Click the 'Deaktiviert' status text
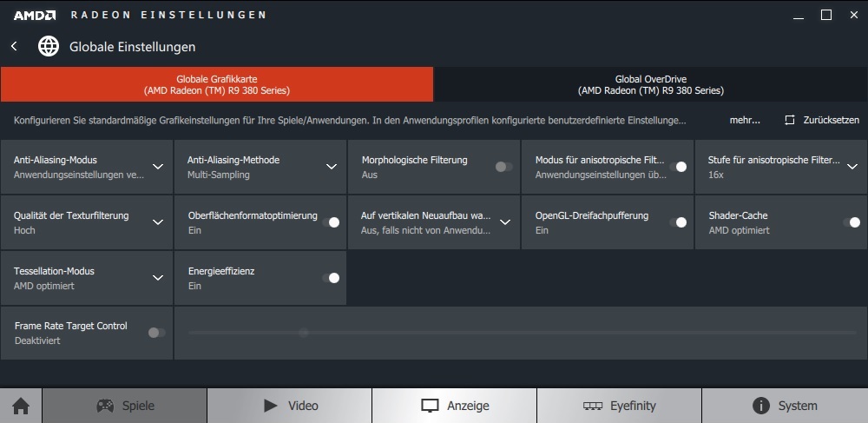Image resolution: width=868 pixels, height=423 pixels. [x=37, y=341]
